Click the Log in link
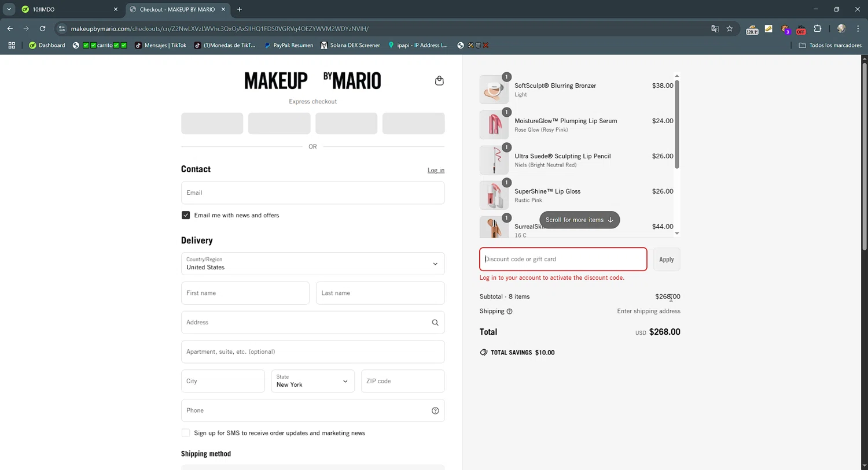Viewport: 868px width, 470px height. 436,170
